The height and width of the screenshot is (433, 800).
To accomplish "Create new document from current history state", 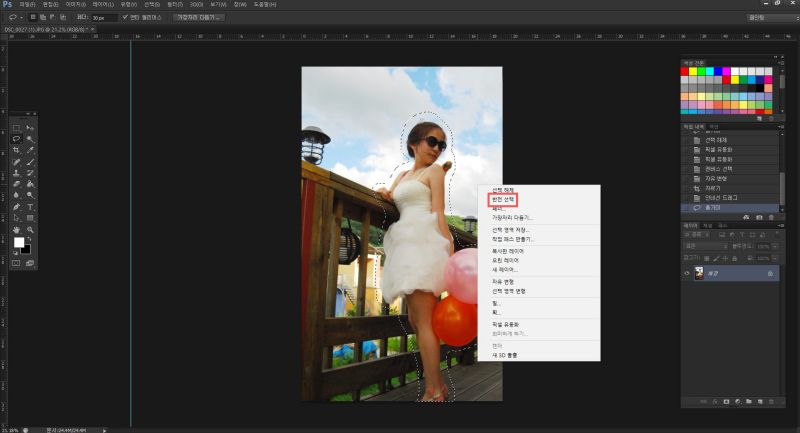I will coord(746,217).
